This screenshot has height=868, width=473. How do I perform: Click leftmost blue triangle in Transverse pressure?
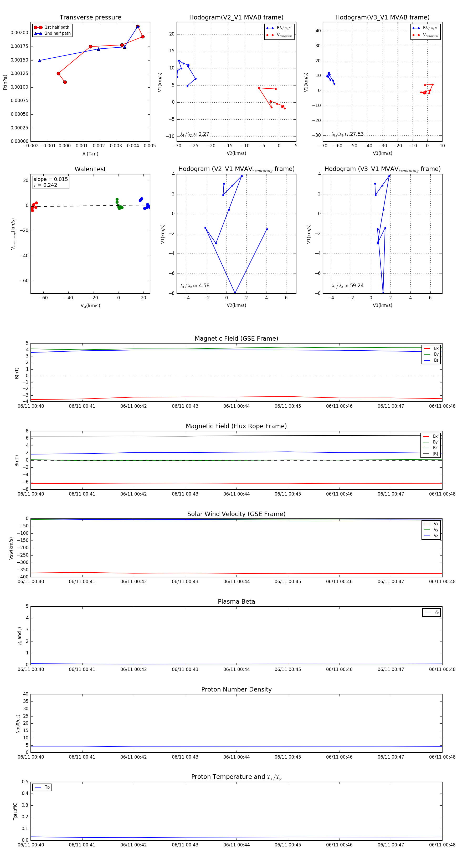[39, 61]
